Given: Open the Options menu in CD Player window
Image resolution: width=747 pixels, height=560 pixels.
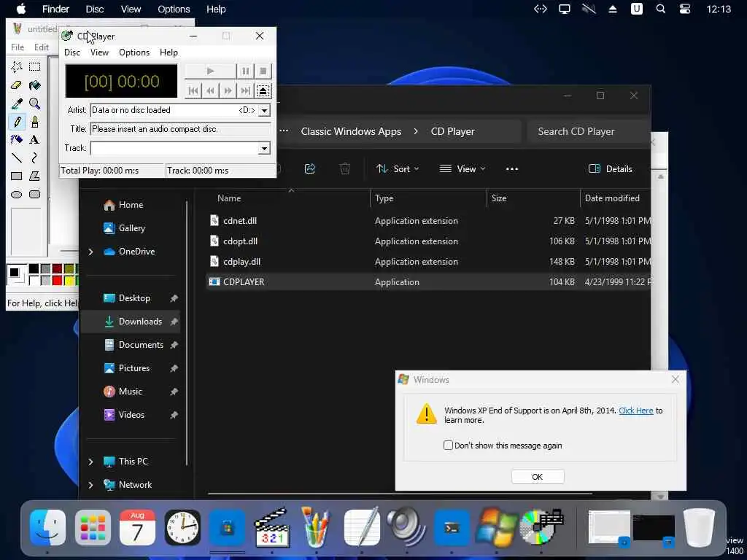Looking at the screenshot, I should [134, 52].
